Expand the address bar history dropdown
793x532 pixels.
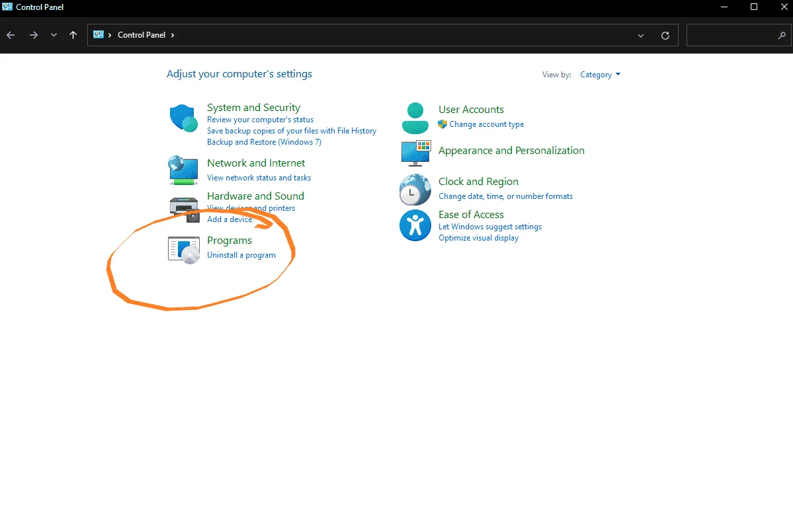pos(641,36)
